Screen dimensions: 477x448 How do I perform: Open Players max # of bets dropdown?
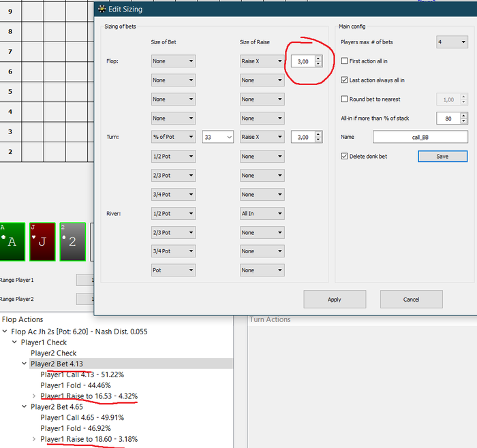pos(452,42)
